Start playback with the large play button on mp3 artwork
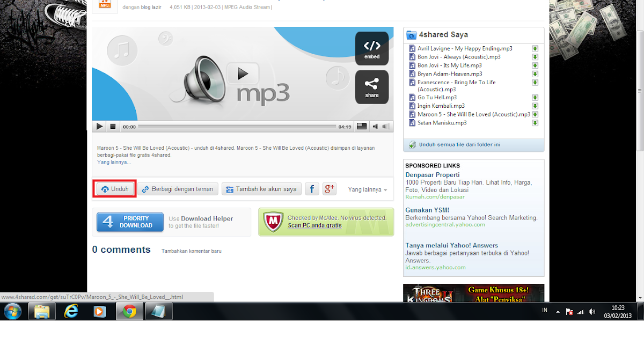Screen dimensions: 644x338 pos(244,73)
